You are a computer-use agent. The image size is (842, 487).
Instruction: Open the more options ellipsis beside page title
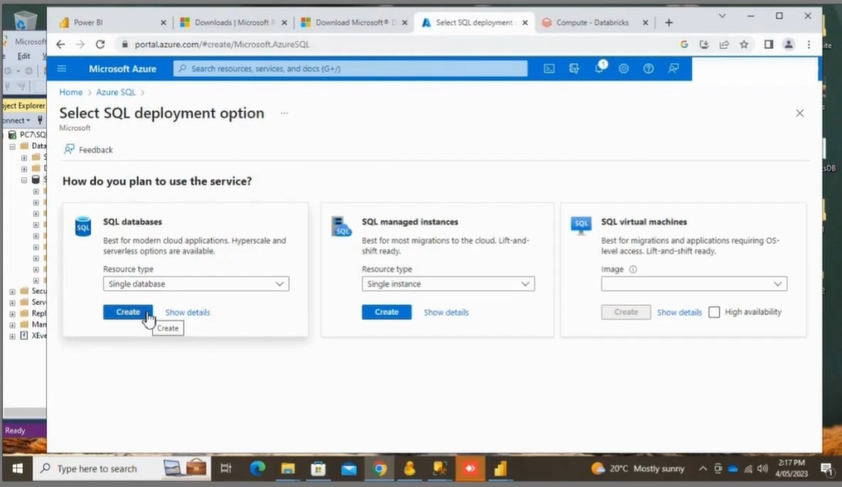[x=284, y=113]
